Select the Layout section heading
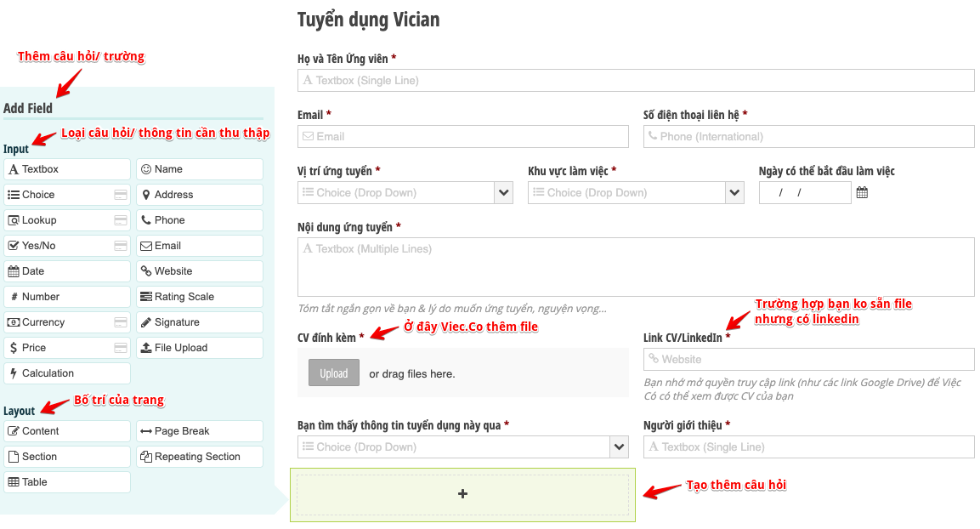This screenshot has width=980, height=529. coord(20,411)
